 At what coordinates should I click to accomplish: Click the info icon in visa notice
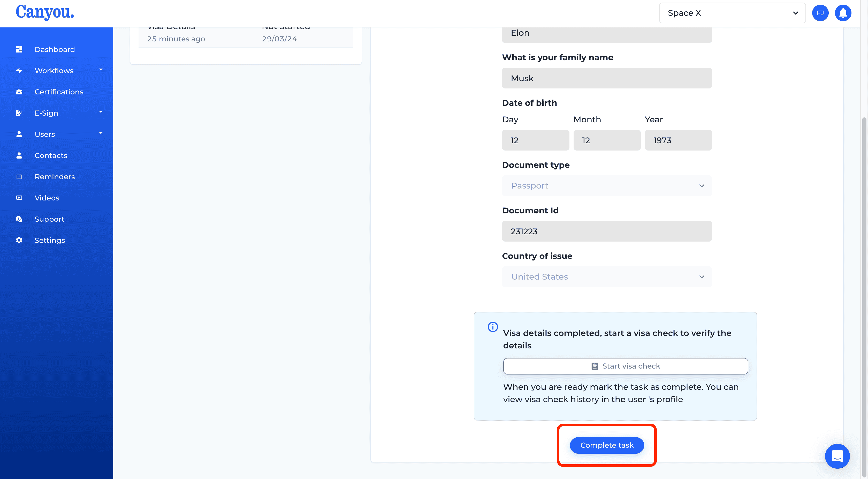tap(493, 327)
